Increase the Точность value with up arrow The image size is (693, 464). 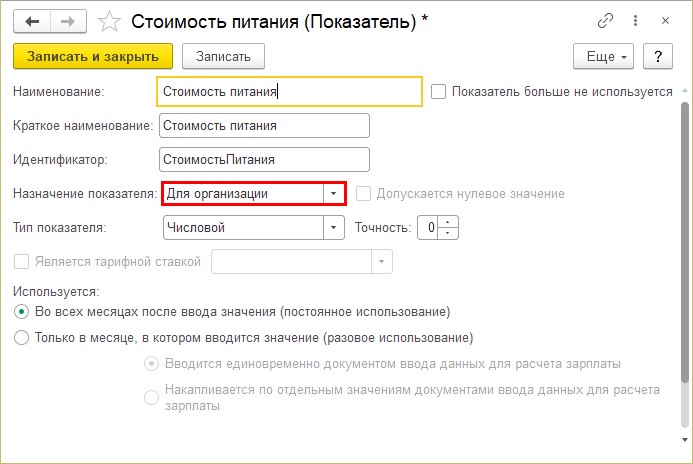click(x=448, y=222)
